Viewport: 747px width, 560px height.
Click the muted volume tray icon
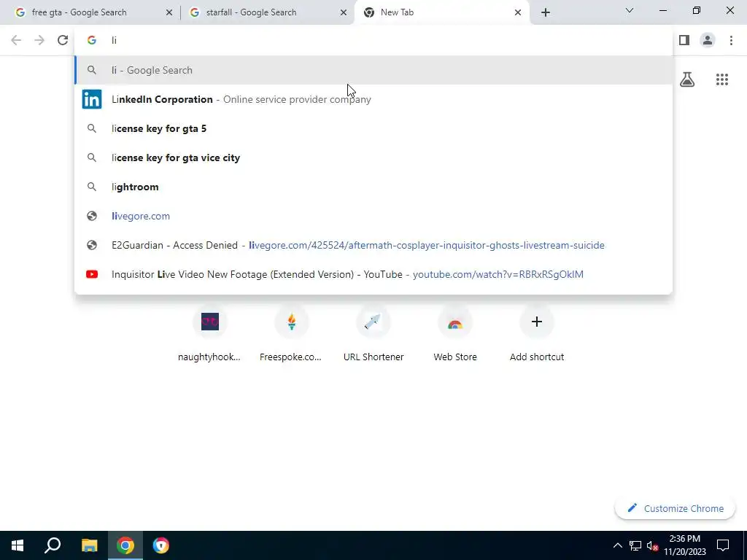652,545
